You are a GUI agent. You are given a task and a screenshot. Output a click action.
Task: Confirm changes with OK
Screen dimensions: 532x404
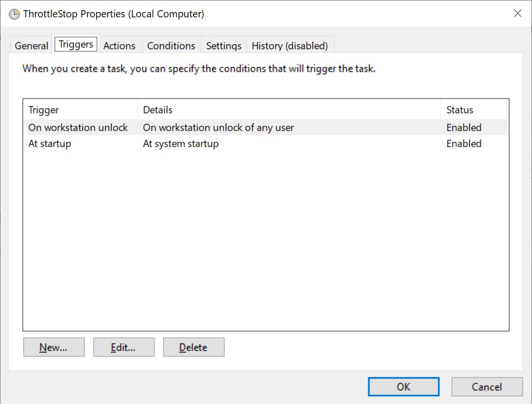(403, 387)
